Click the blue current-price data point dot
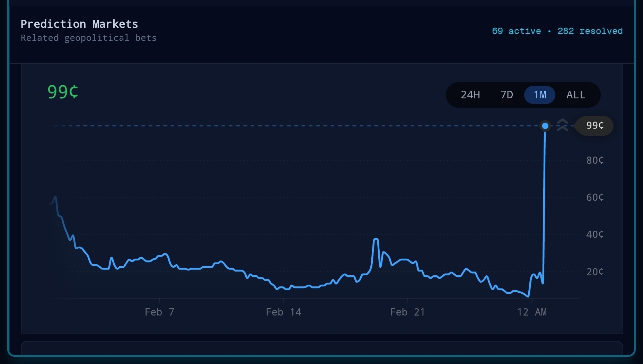Viewport: 643px width, 364px height. coord(545,126)
